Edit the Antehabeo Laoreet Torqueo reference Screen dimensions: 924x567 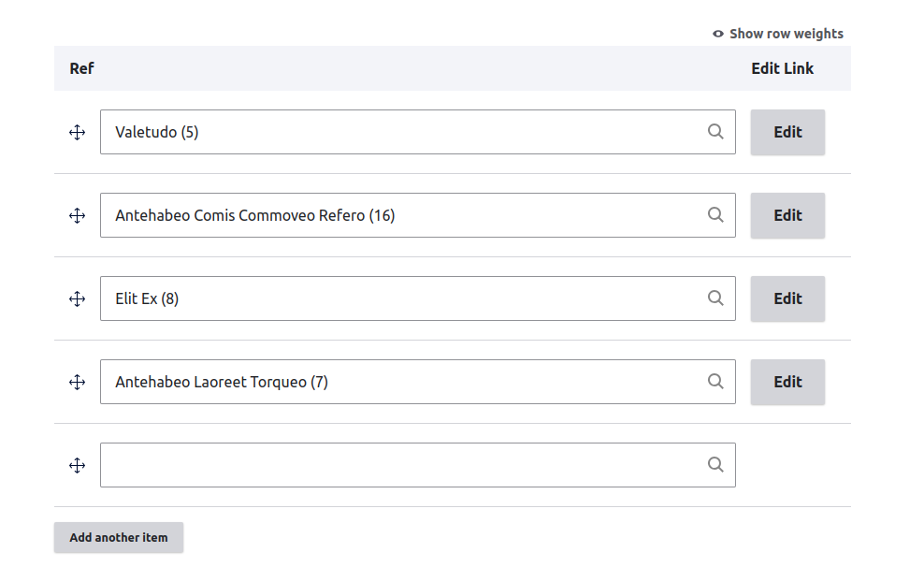click(787, 382)
